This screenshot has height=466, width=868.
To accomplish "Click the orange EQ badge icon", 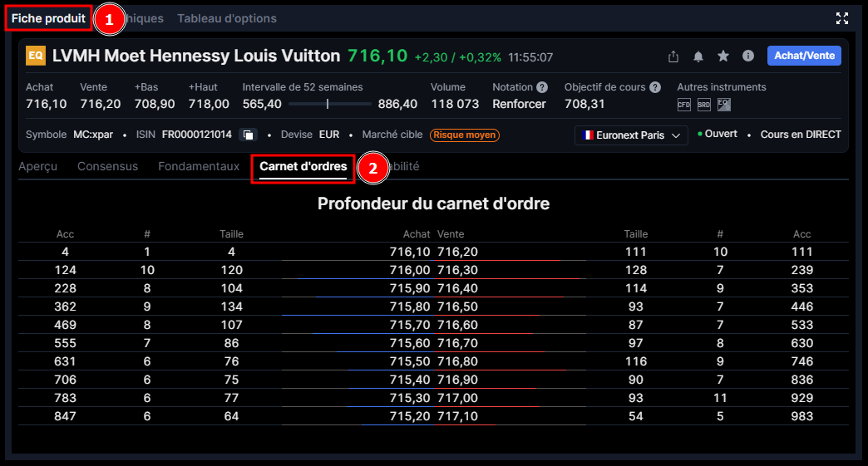I will pos(36,56).
